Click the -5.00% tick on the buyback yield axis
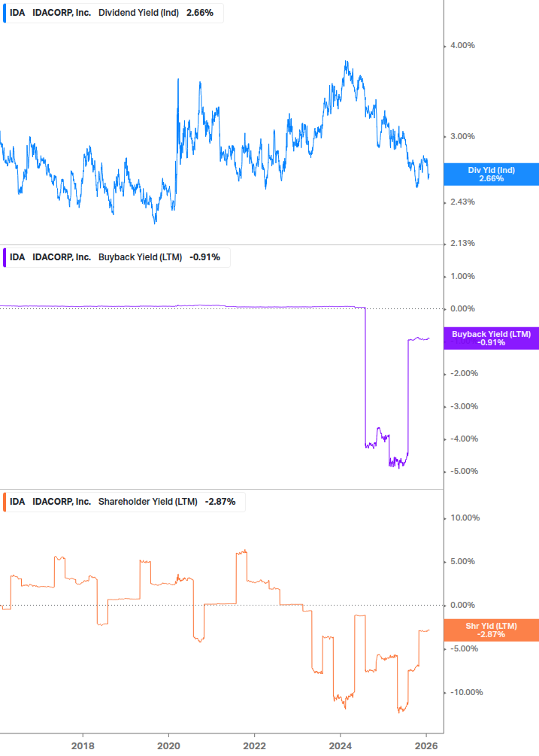The image size is (539, 756). pos(465,471)
